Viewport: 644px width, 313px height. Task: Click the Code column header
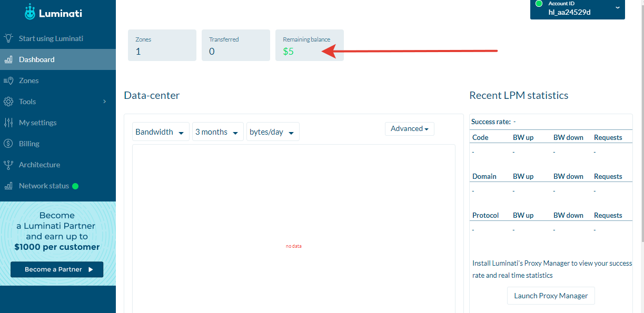(x=480, y=137)
